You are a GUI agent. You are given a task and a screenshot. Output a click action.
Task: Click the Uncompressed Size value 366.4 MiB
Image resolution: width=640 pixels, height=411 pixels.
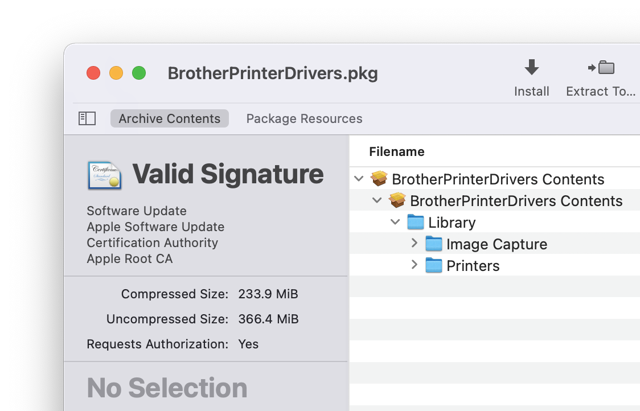[x=268, y=319]
